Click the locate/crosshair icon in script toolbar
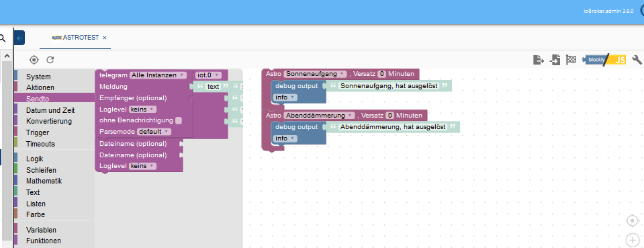644x248 pixels. 34,60
